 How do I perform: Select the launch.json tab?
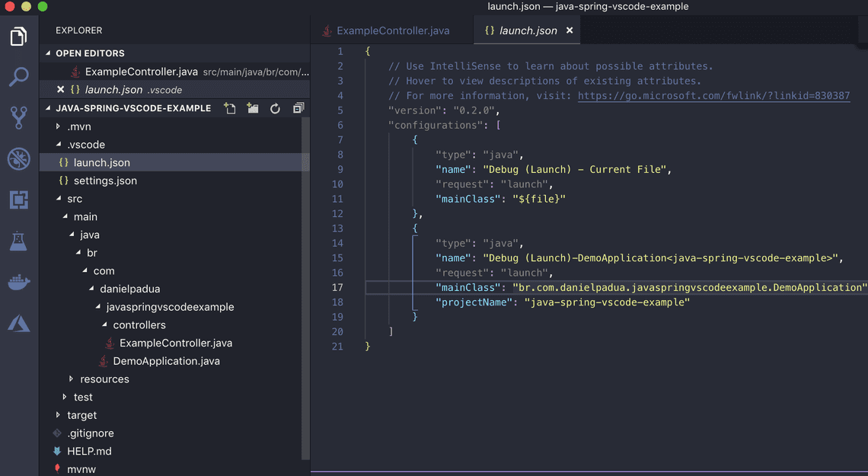coord(527,30)
